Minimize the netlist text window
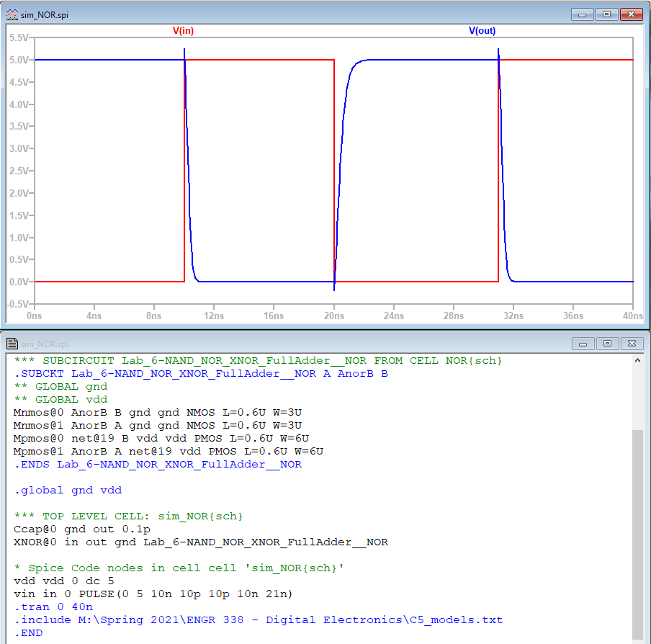Image resolution: width=651 pixels, height=644 pixels. point(583,344)
